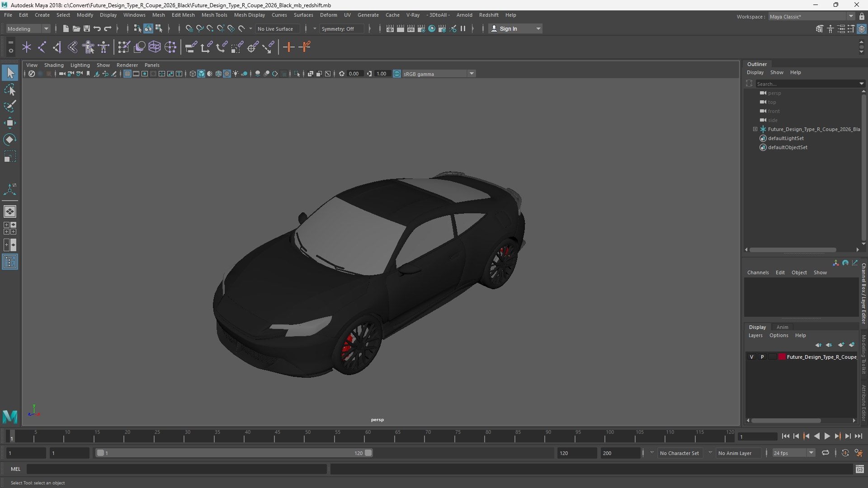The width and height of the screenshot is (868, 488).
Task: Click the Outliner layout button in toolbox
Action: point(10,262)
